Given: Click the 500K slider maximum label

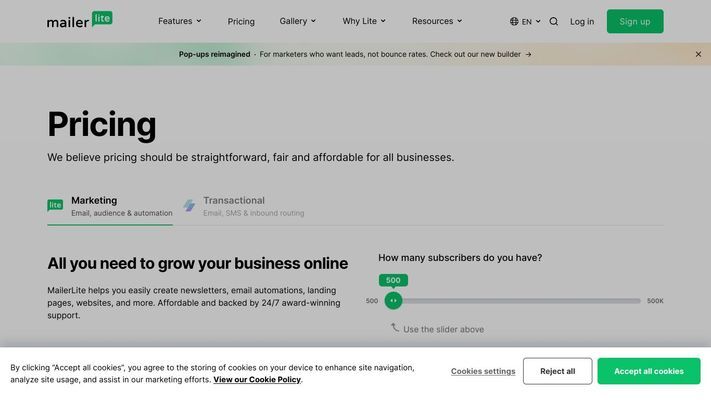Looking at the screenshot, I should [655, 301].
